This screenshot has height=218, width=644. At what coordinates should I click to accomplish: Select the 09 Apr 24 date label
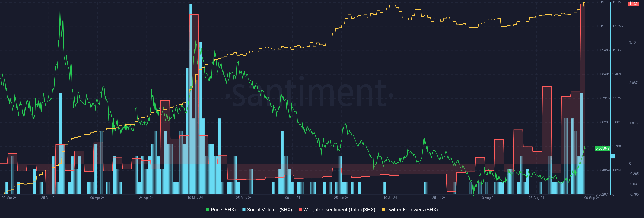pos(97,198)
